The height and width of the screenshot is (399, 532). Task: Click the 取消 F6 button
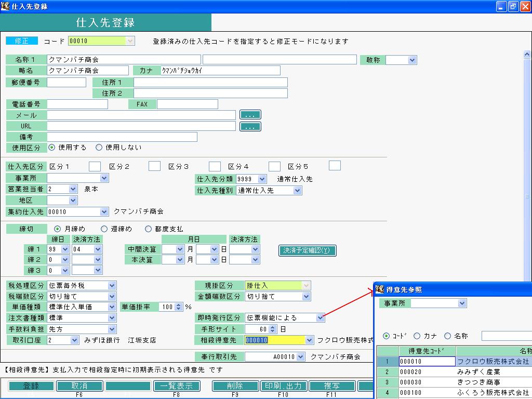pyautogui.click(x=79, y=386)
